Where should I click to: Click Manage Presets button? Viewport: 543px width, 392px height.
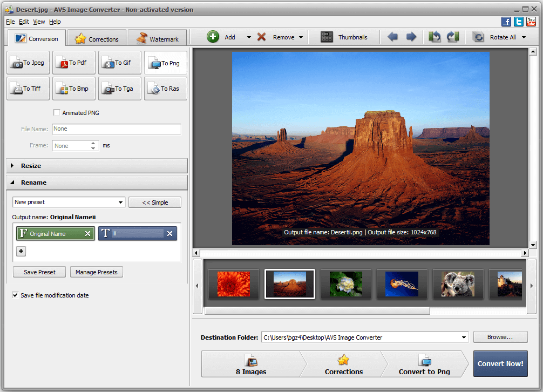pos(96,272)
